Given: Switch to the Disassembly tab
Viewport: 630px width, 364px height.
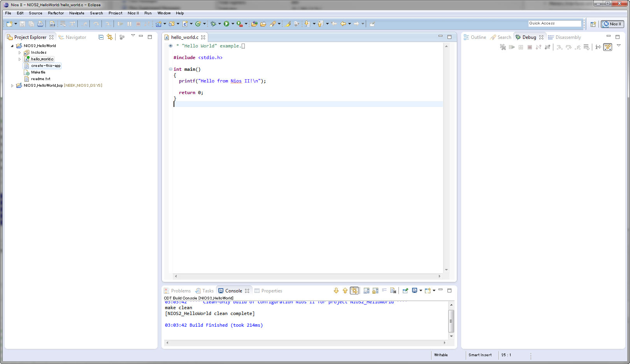Looking at the screenshot, I should [x=564, y=37].
